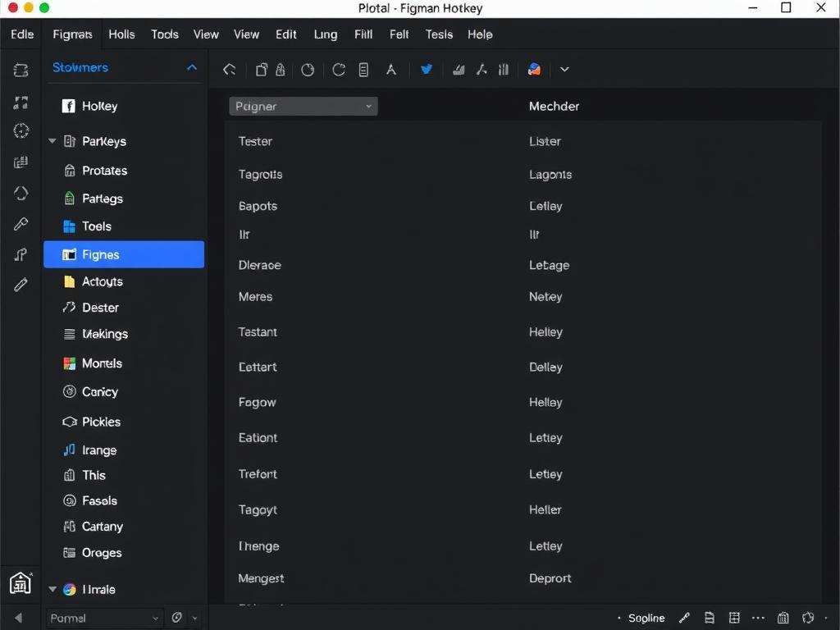
Task: Select the Actoyts folder item
Action: (124, 281)
